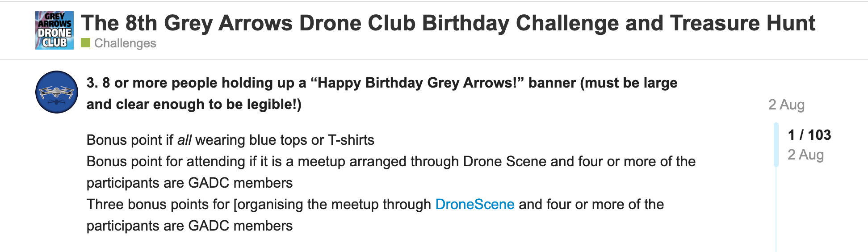Click the timeline track below the scroller handle

(776, 210)
